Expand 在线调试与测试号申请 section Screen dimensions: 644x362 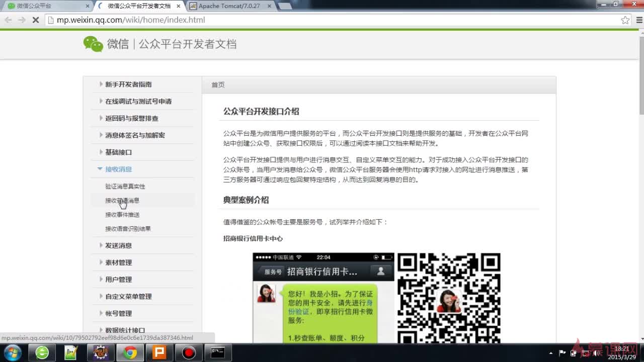138,102
